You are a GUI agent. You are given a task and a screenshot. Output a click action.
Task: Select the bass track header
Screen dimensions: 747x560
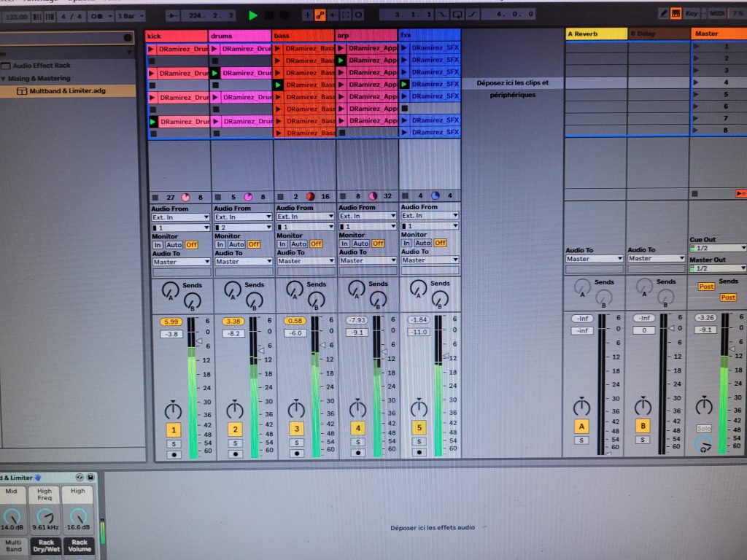pos(303,35)
